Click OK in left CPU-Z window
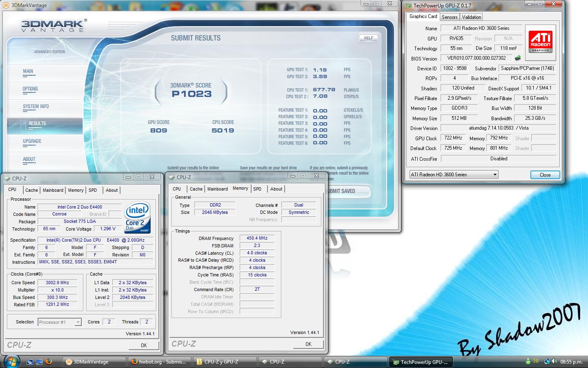Image resolution: width=588 pixels, height=368 pixels. [x=144, y=345]
